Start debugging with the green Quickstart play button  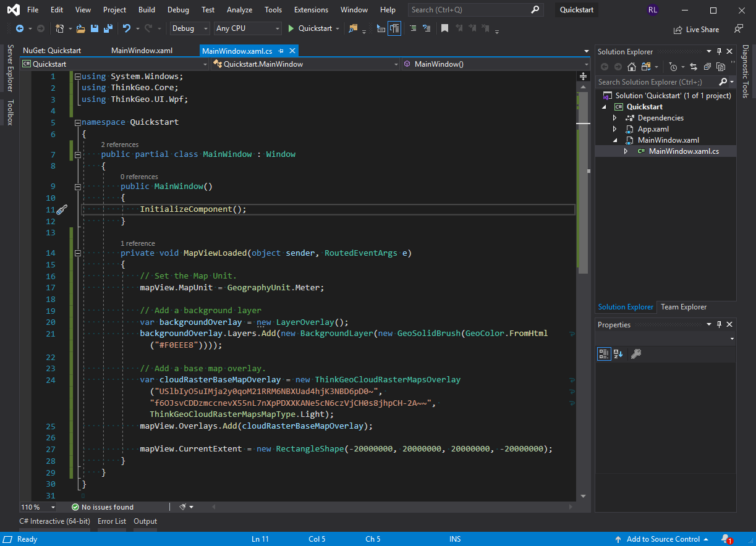[309, 28]
